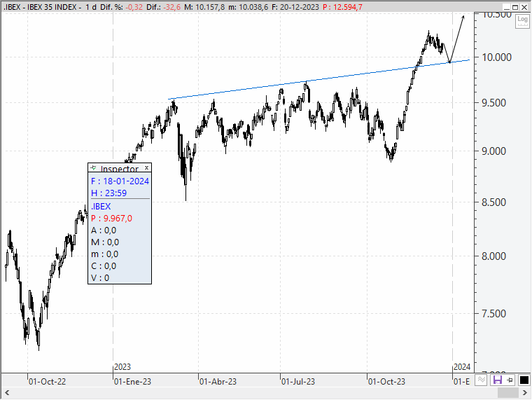Click the pin icon beside save
The image size is (532, 400).
[510, 380]
